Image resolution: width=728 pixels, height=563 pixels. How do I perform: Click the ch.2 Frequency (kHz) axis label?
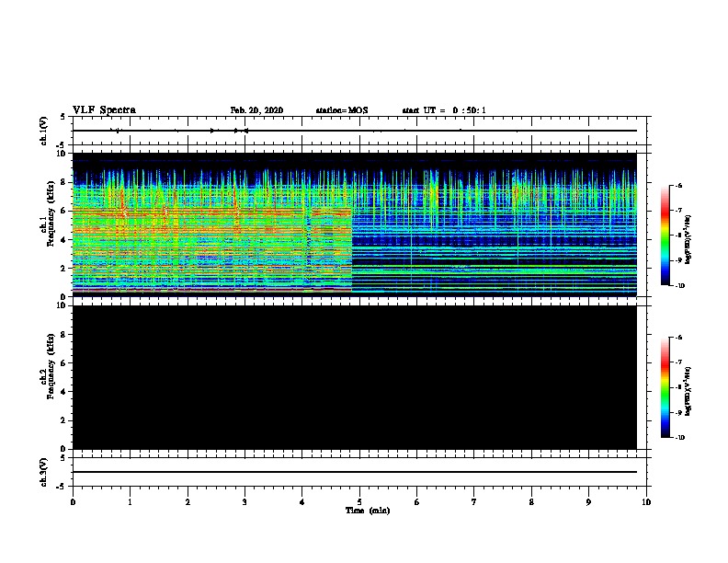tap(47, 366)
